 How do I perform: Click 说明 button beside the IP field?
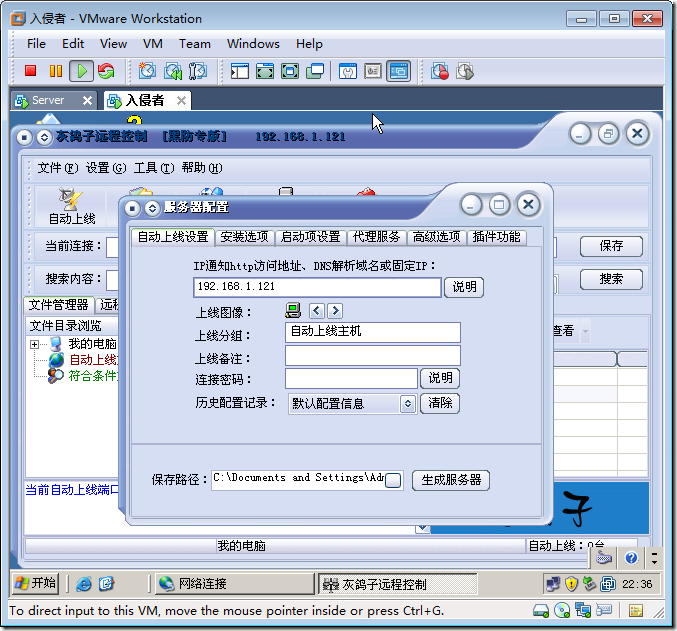coord(464,287)
